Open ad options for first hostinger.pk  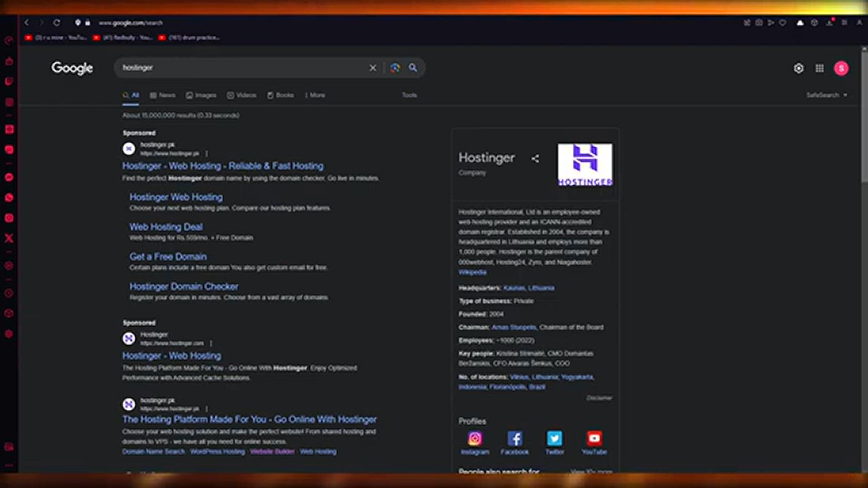(x=207, y=154)
